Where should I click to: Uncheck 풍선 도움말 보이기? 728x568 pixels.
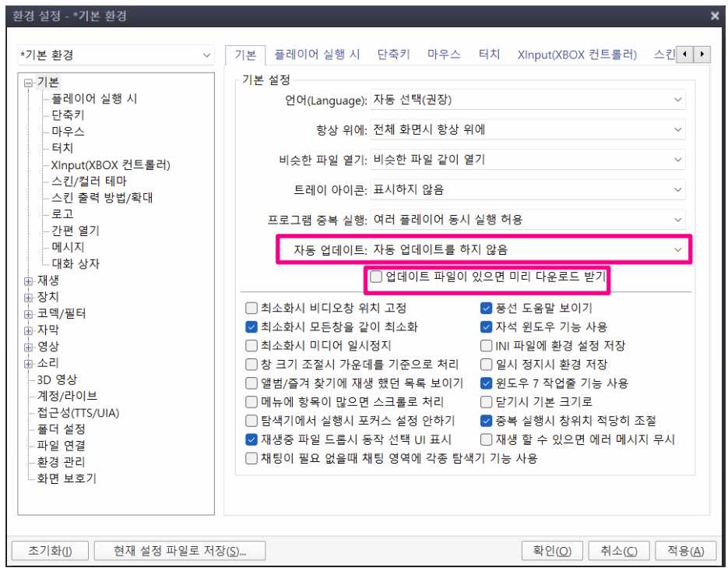pyautogui.click(x=486, y=308)
